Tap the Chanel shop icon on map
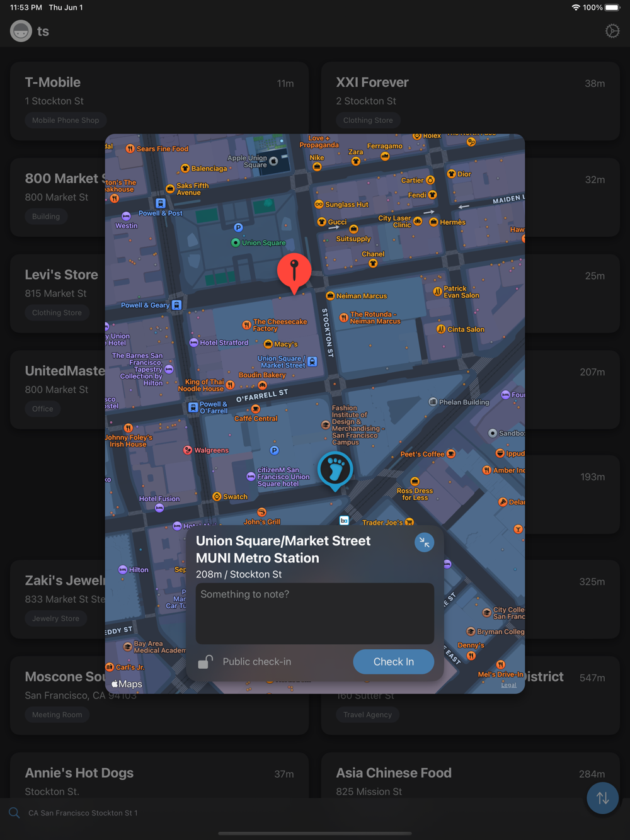 (373, 263)
